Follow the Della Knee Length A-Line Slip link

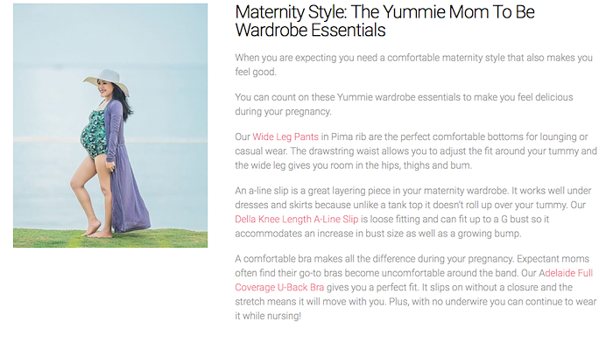point(296,219)
